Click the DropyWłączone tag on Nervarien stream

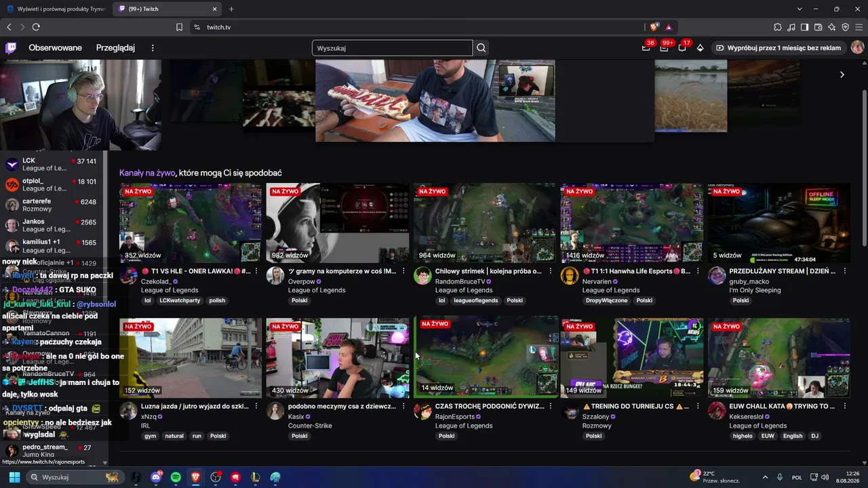(x=606, y=301)
